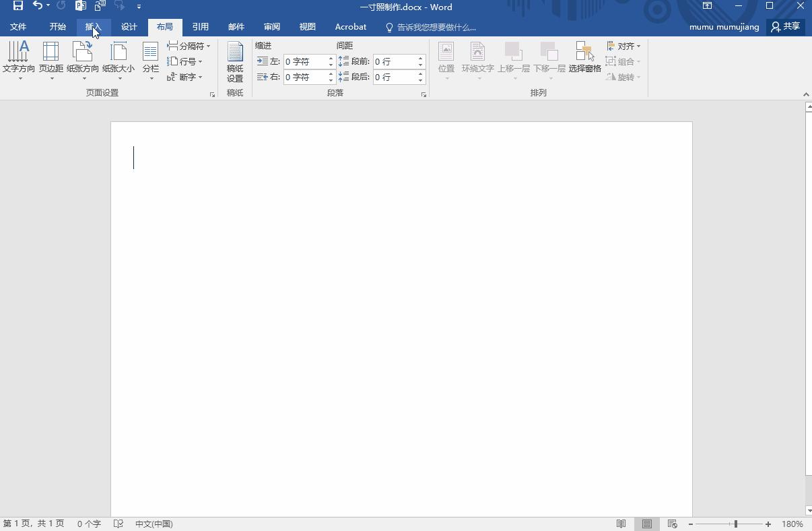Expand the 分隔符 breaks dropdown
The width and height of the screenshot is (812, 531).
pyautogui.click(x=189, y=46)
